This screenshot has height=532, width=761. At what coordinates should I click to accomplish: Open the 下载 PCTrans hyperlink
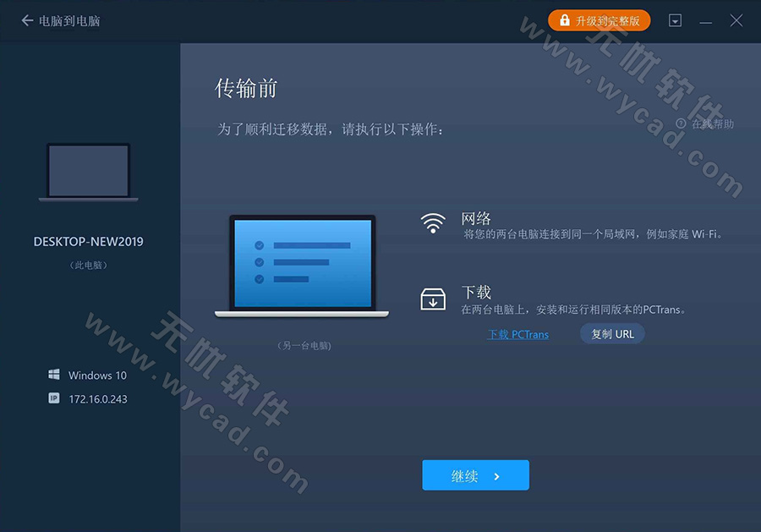click(517, 334)
